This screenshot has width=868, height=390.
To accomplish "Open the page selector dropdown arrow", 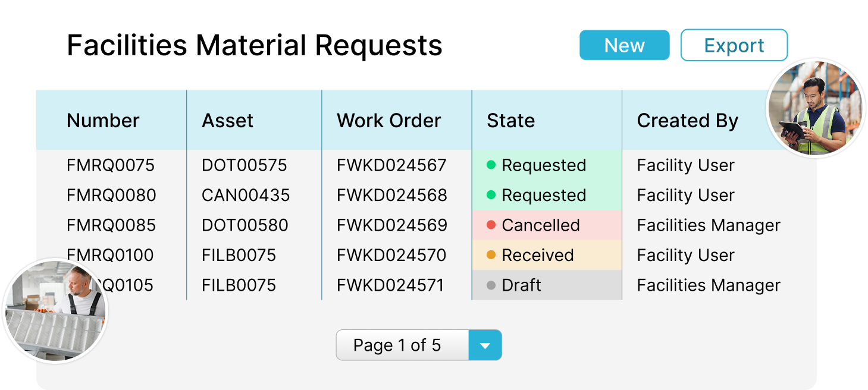I will pyautogui.click(x=485, y=345).
